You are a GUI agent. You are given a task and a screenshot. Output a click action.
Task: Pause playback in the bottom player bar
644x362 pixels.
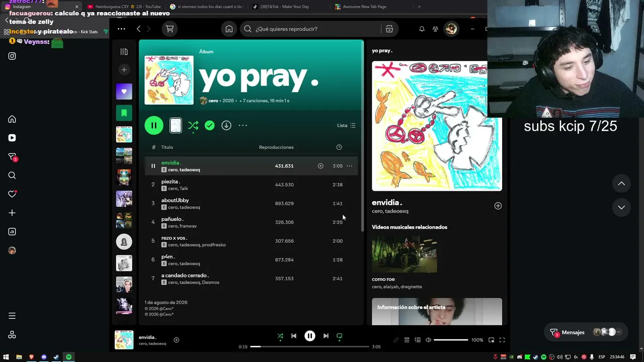[310, 336]
